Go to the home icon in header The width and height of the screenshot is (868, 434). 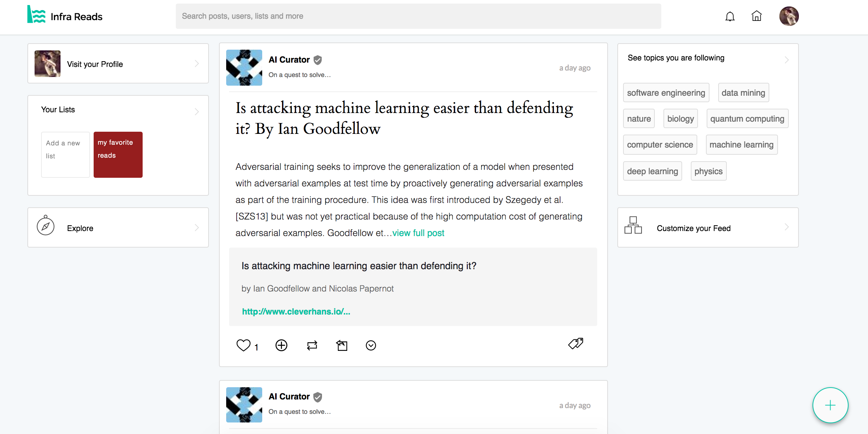click(756, 16)
